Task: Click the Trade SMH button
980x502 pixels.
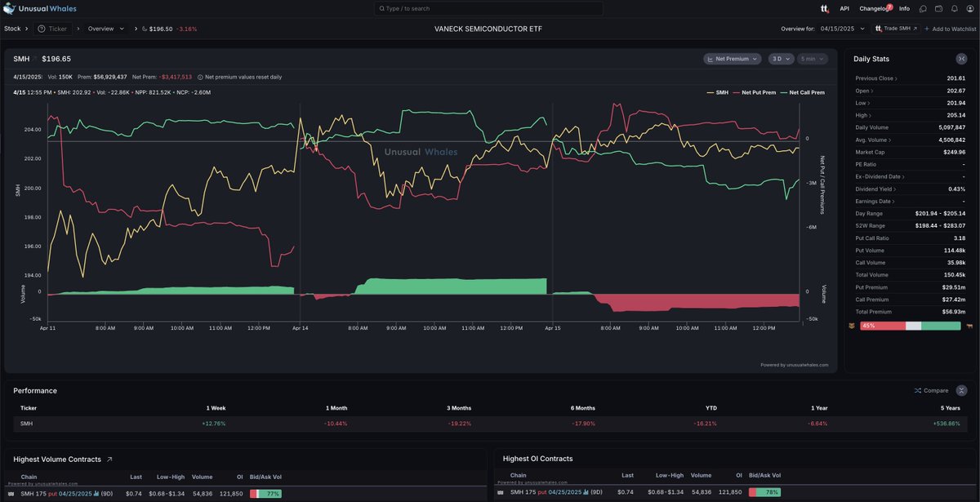Action: coord(895,29)
